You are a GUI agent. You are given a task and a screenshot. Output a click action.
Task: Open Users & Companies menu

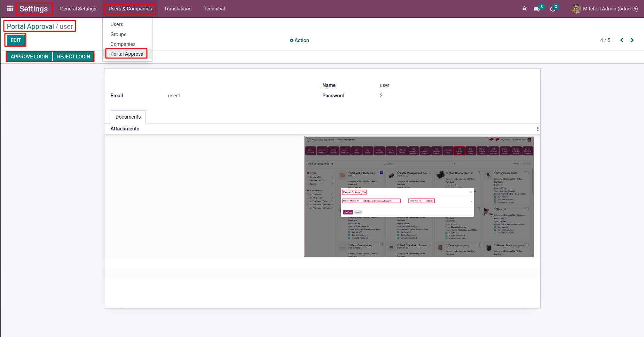[x=130, y=9]
